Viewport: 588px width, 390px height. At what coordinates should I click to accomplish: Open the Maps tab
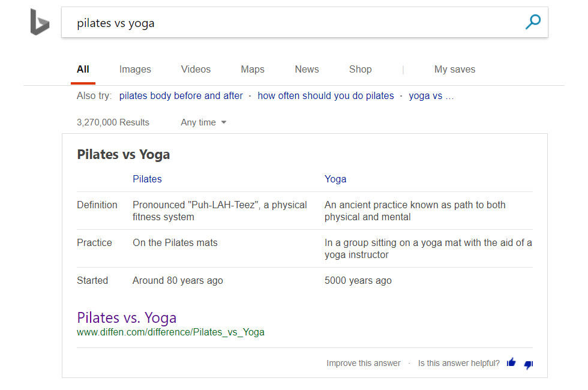click(253, 70)
